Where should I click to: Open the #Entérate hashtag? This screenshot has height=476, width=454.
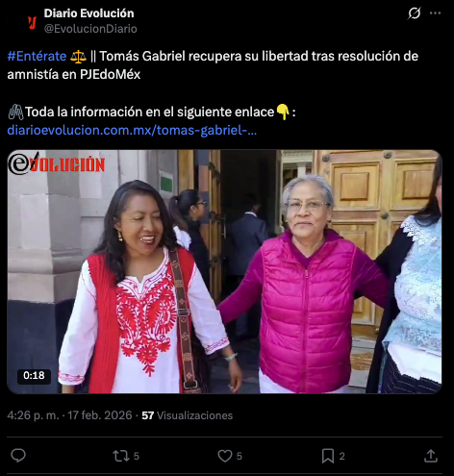37,56
